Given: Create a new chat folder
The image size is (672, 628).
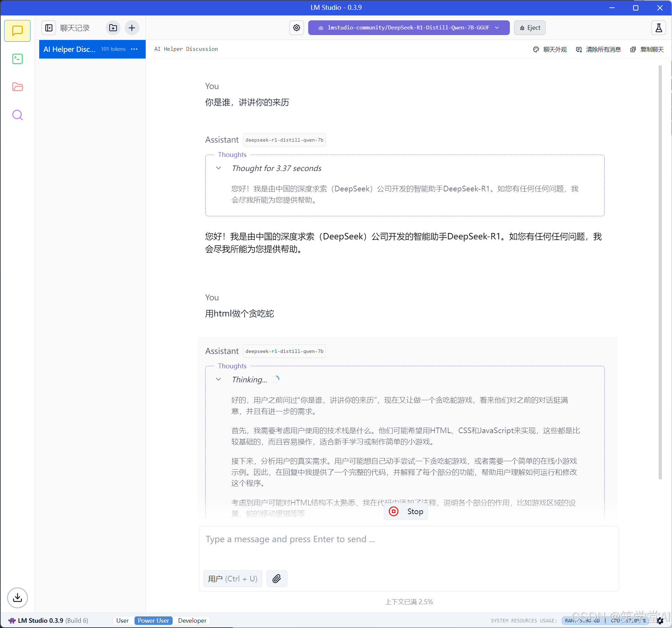Looking at the screenshot, I should (x=113, y=28).
